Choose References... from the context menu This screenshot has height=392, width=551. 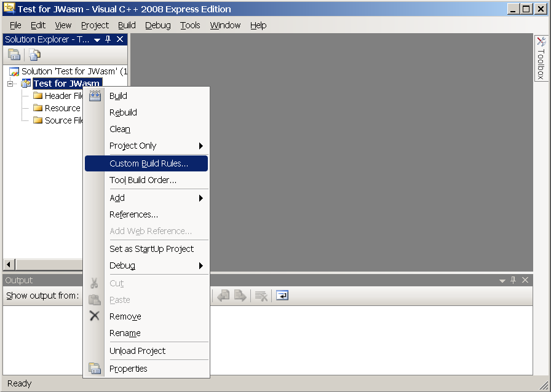click(x=146, y=214)
